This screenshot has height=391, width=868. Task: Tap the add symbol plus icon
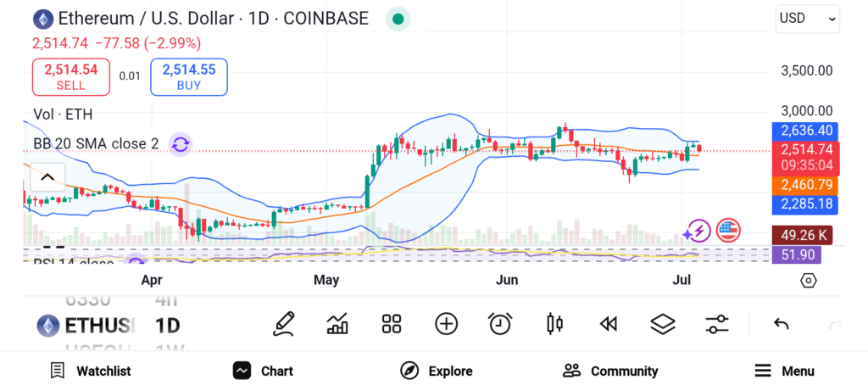[446, 323]
